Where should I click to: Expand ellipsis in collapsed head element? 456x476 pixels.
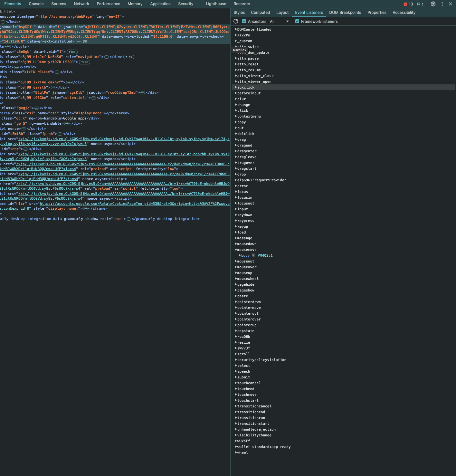click(x=3, y=22)
